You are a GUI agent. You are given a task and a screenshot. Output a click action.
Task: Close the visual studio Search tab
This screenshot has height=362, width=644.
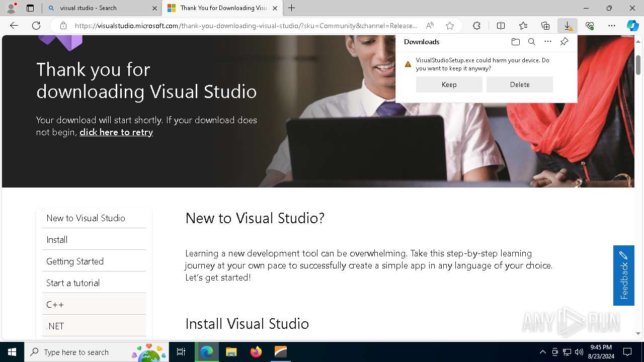154,8
